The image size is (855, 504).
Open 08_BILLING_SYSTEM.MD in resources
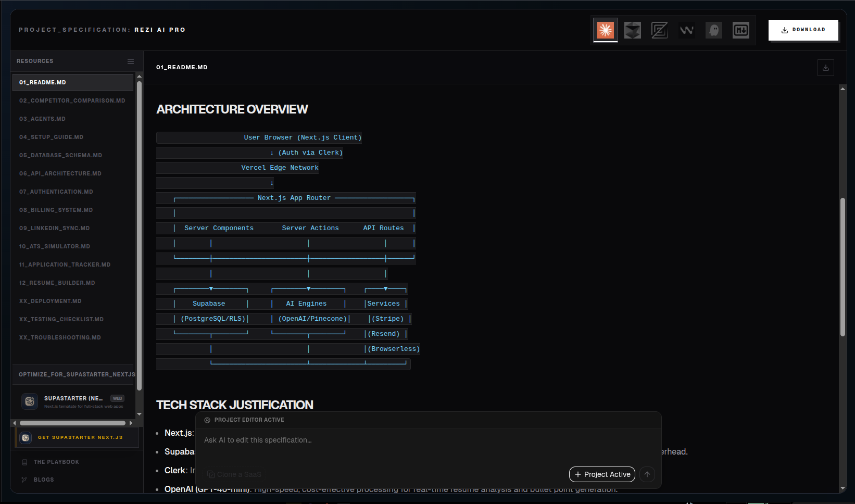[x=56, y=210]
